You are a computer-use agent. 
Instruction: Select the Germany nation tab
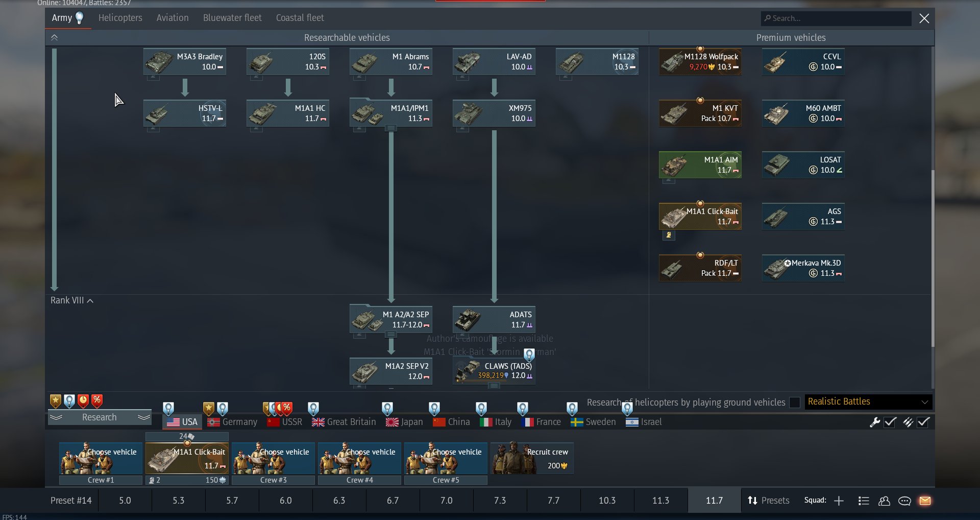coord(233,422)
